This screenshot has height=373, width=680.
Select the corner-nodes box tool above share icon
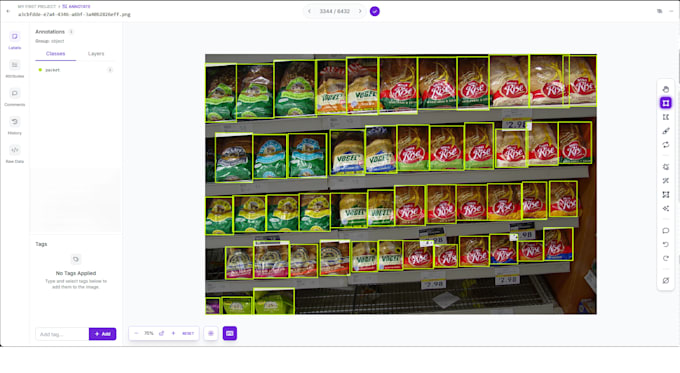[x=666, y=195]
